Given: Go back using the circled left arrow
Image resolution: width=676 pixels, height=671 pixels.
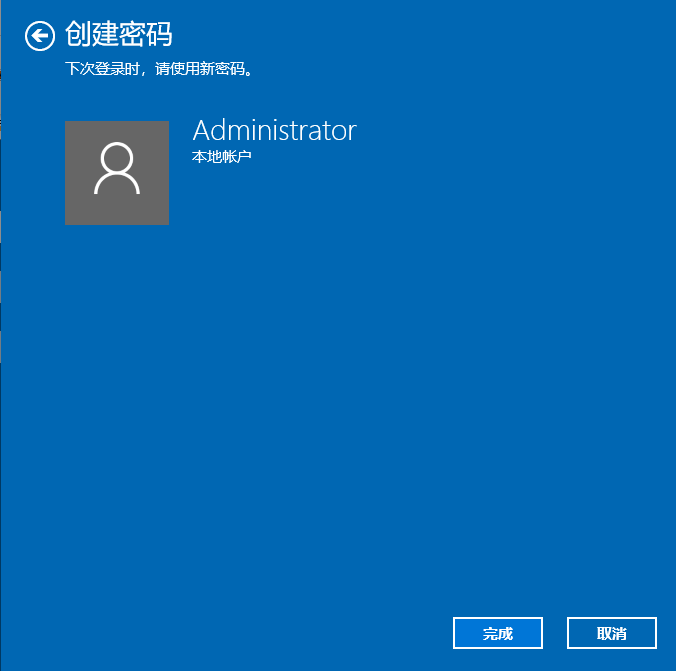Looking at the screenshot, I should 40,37.
